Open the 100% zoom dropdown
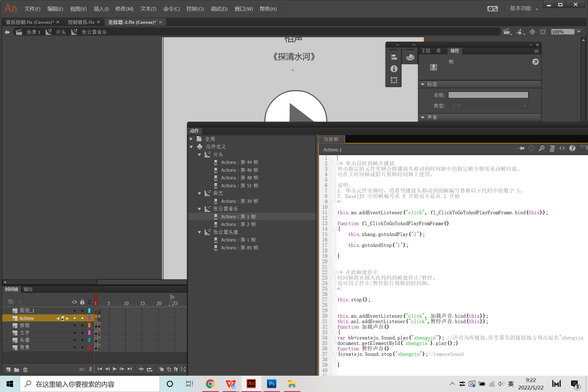The height and width of the screenshot is (392, 588). [579, 32]
